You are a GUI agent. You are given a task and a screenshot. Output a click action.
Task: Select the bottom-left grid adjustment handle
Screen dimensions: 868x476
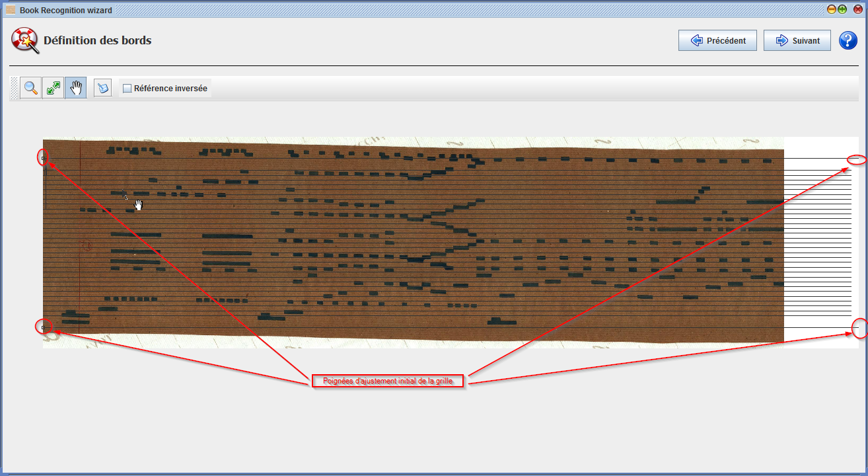44,327
